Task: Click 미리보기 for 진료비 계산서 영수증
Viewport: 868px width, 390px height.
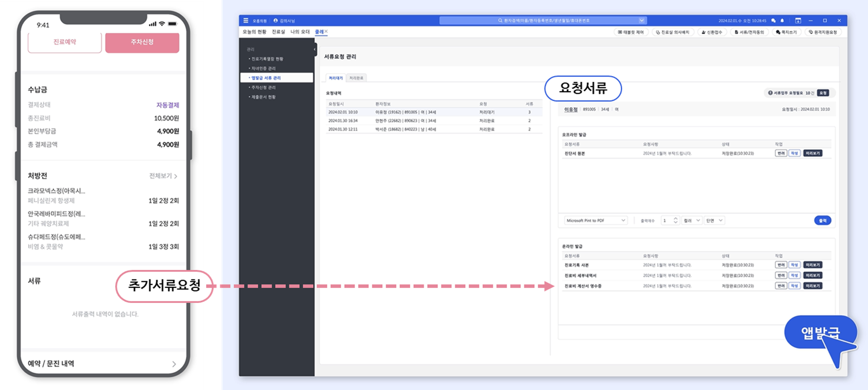Action: [x=813, y=286]
